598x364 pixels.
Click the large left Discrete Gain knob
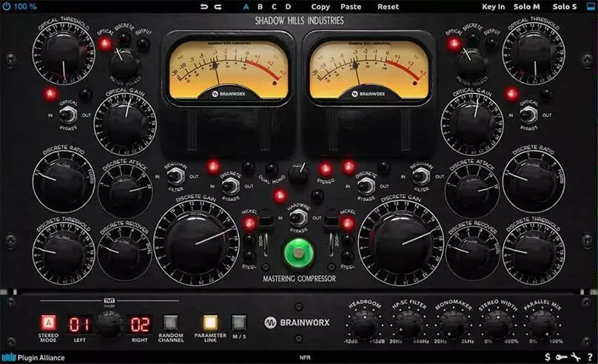[x=196, y=243]
